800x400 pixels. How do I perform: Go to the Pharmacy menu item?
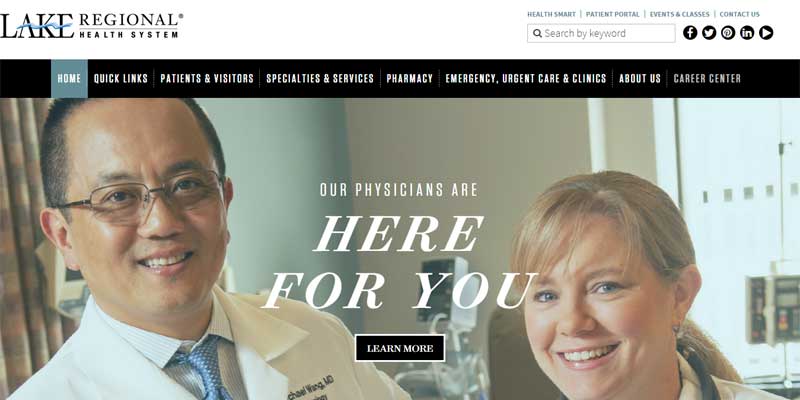410,79
